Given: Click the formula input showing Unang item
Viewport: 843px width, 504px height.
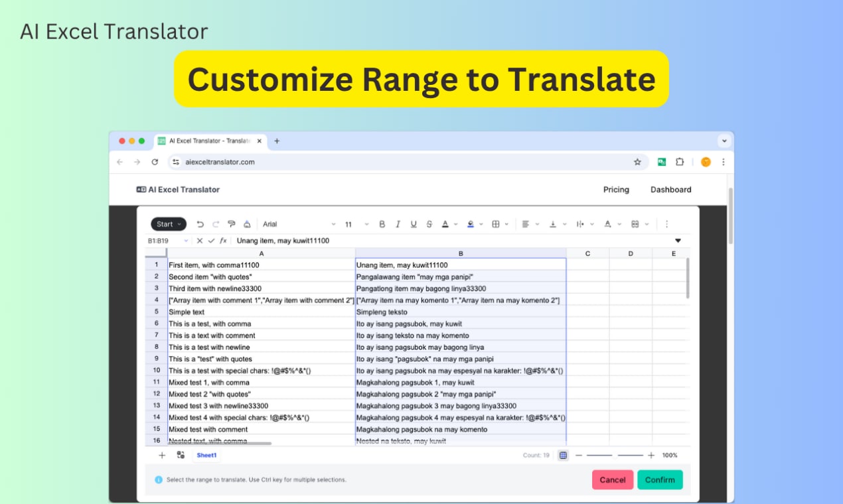Looking at the screenshot, I should pos(451,241).
